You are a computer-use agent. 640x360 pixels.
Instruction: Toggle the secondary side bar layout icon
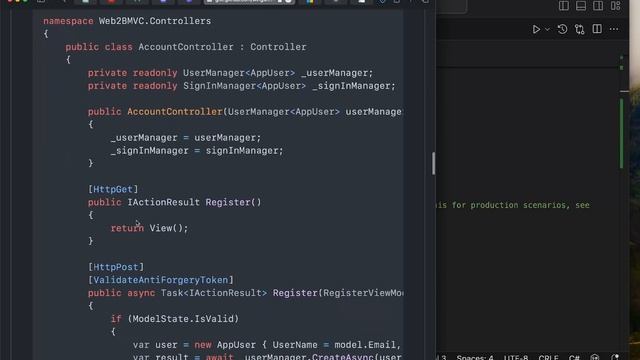coord(598,6)
